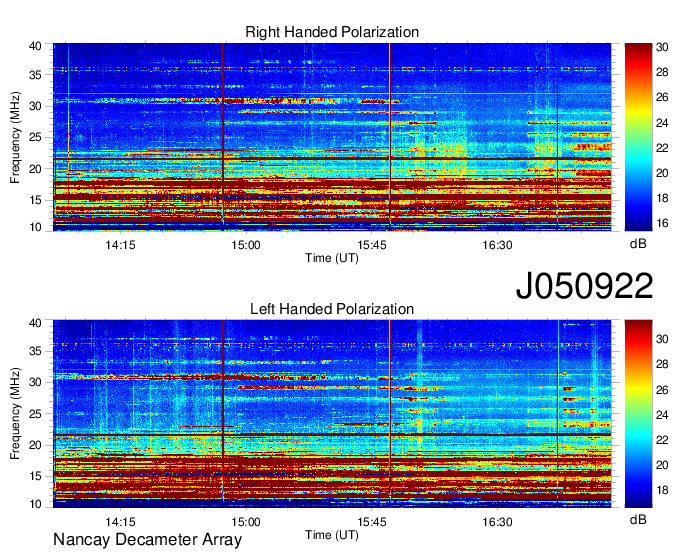Click the 15:00 time tick on bottom plot
This screenshot has height=552, width=680.
click(x=246, y=522)
